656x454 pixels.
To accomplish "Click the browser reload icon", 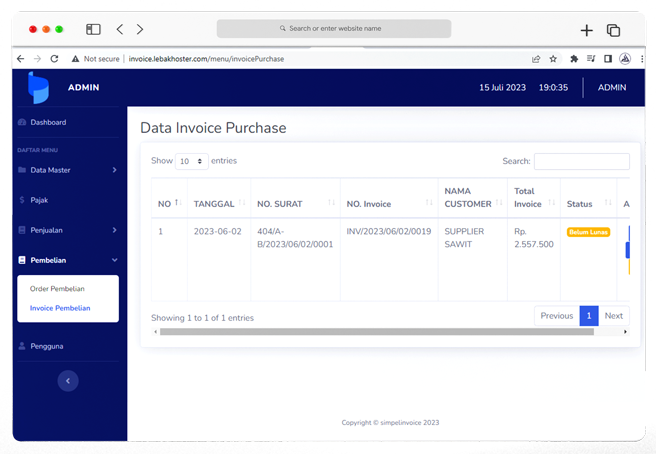I will click(54, 59).
